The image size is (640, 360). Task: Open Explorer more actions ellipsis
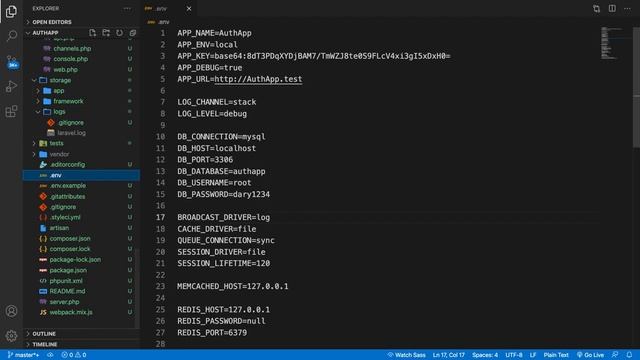[x=127, y=8]
